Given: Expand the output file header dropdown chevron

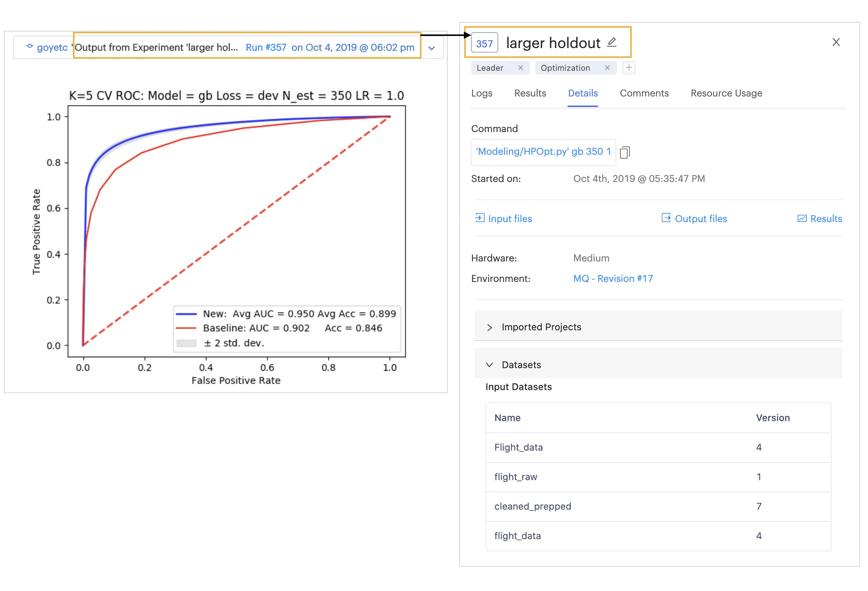Looking at the screenshot, I should point(431,48).
